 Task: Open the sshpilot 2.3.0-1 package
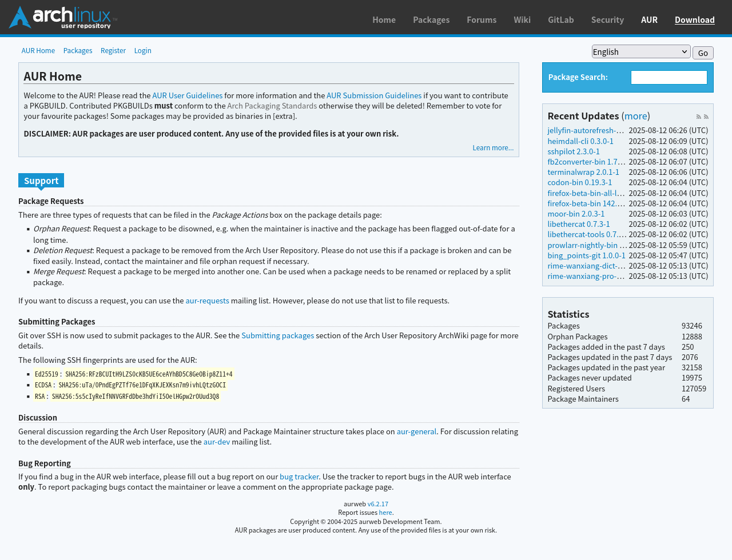[x=574, y=151]
